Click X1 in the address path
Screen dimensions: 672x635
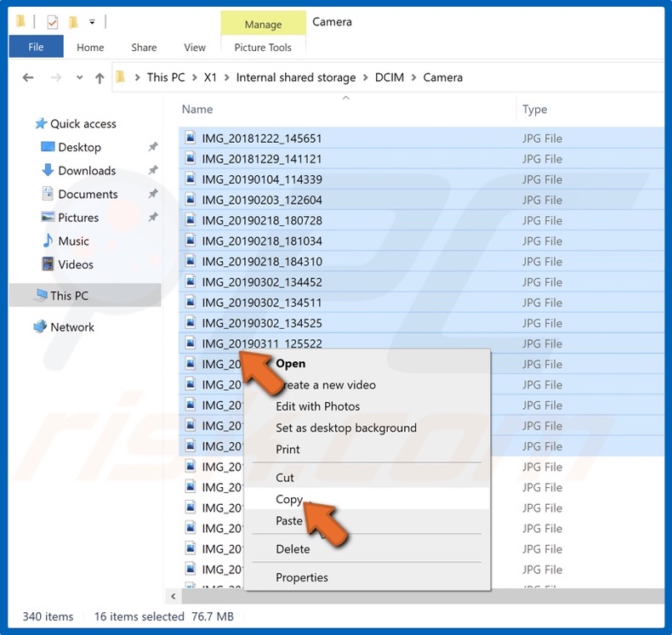pyautogui.click(x=210, y=77)
